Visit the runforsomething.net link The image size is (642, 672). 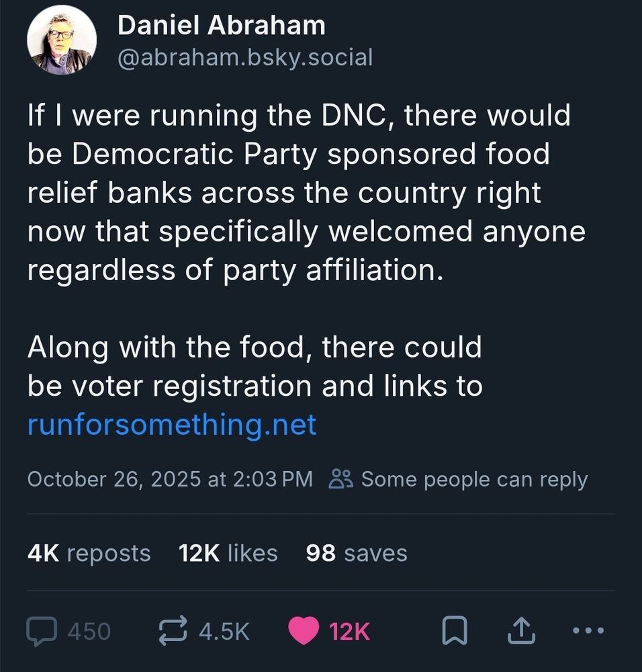coord(171,425)
